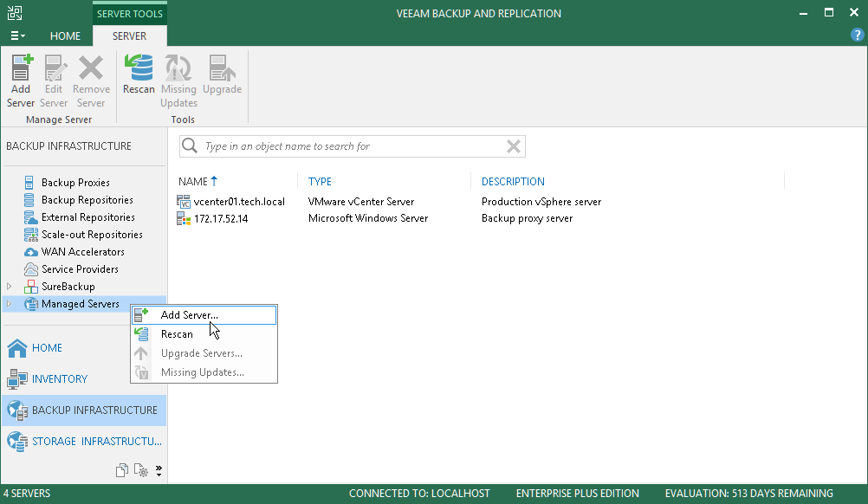Screen dimensions: 868x504
Task: Choose Upgrade Servers... from context menu
Action: (204, 353)
